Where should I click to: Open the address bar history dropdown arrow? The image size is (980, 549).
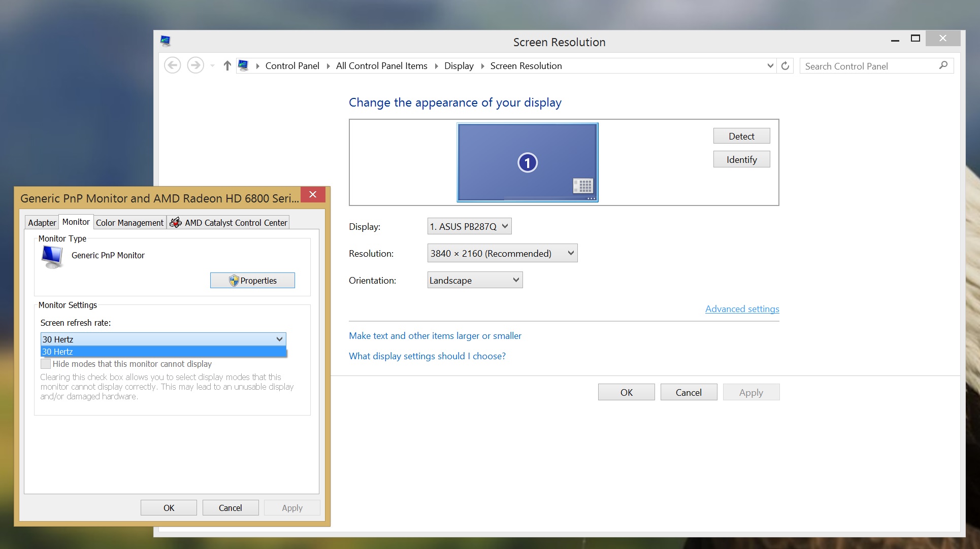[x=770, y=66]
